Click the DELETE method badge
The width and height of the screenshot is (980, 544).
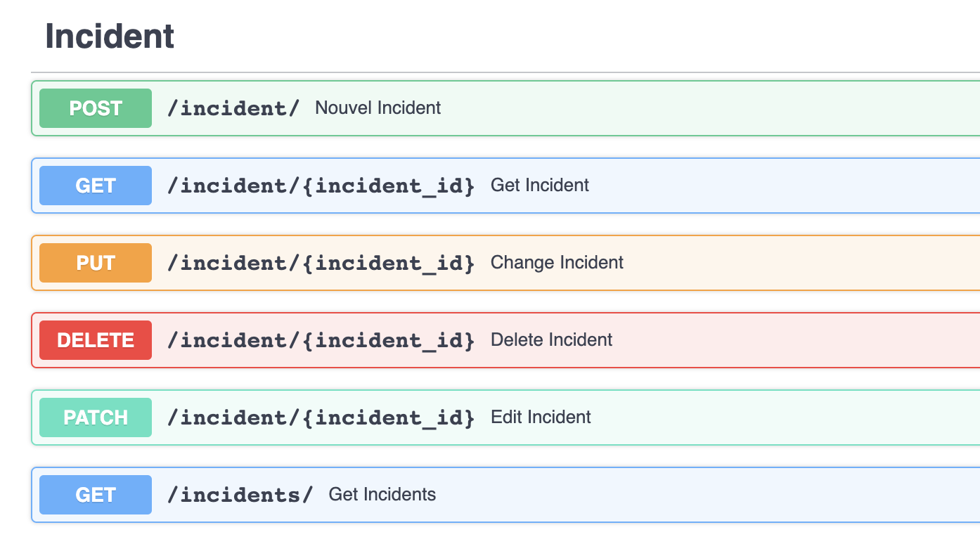[95, 339]
